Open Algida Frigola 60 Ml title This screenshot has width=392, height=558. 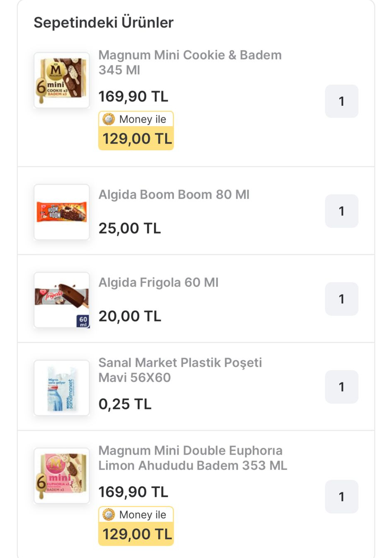tap(158, 283)
